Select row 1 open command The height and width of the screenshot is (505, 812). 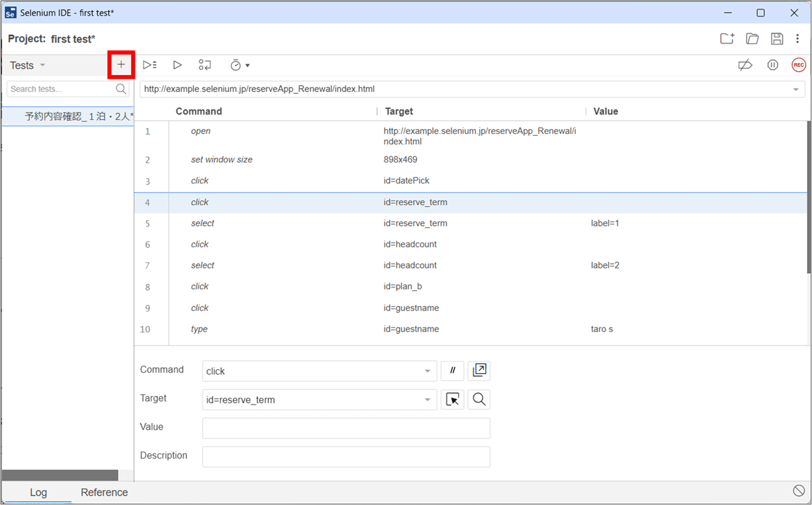(471, 136)
